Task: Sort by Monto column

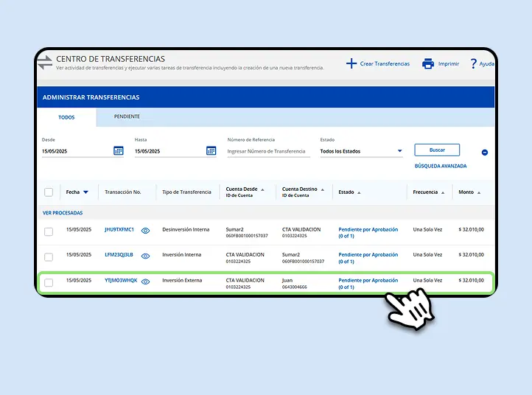Action: [x=479, y=193]
